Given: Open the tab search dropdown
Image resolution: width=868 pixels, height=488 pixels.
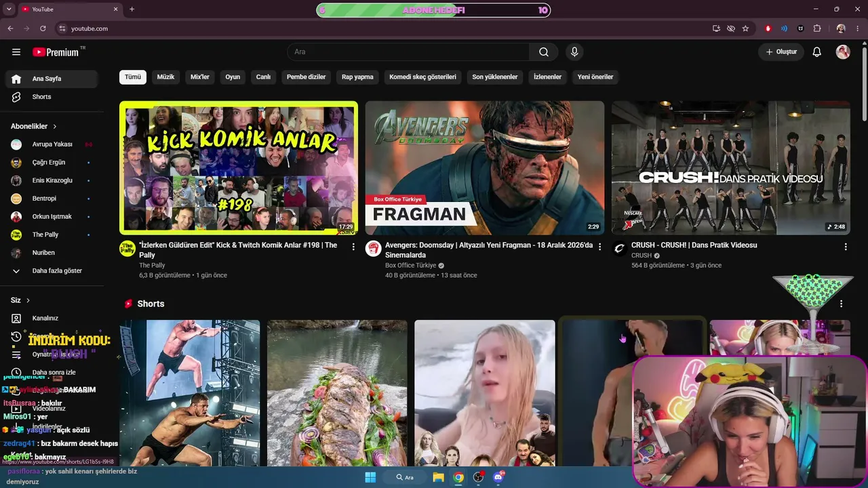Looking at the screenshot, I should click(x=9, y=9).
